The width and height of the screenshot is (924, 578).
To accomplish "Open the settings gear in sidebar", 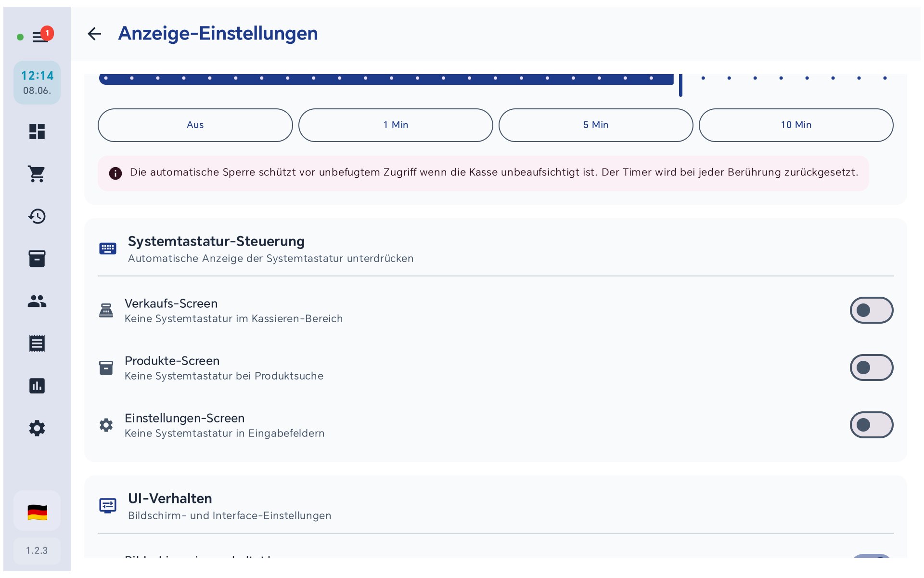I will (x=37, y=428).
